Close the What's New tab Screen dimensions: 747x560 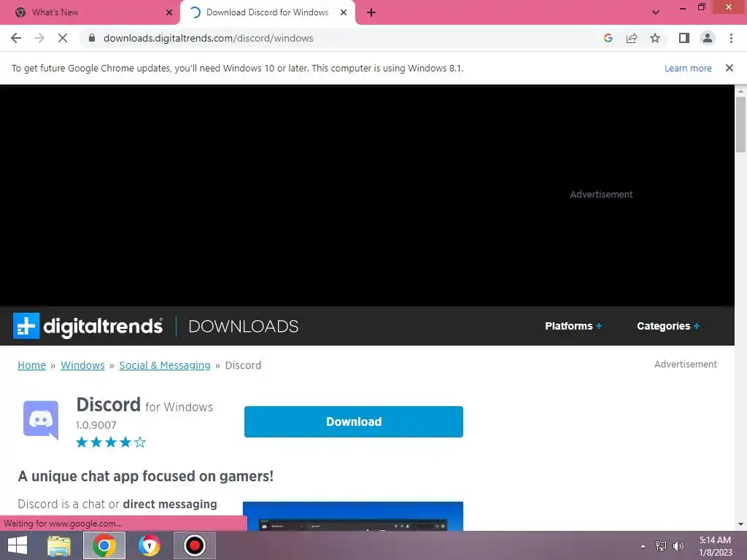[x=169, y=12]
